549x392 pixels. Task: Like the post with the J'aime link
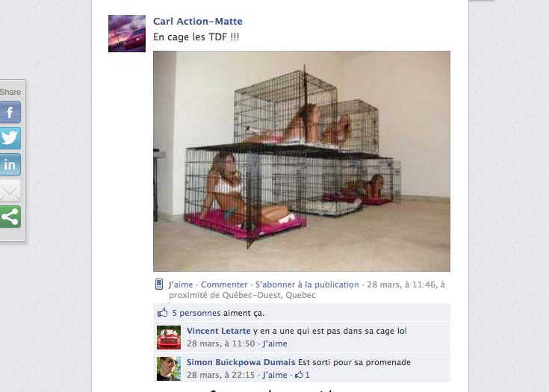tap(181, 284)
